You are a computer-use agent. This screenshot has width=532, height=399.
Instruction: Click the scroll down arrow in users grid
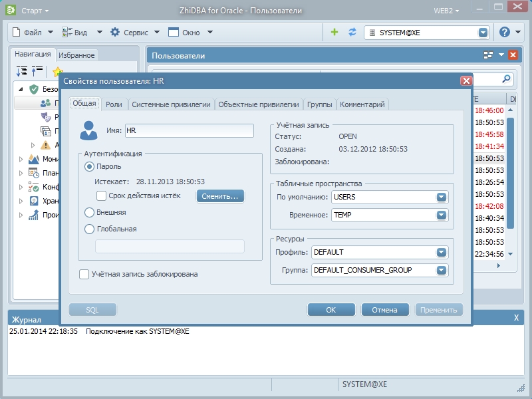tap(510, 254)
